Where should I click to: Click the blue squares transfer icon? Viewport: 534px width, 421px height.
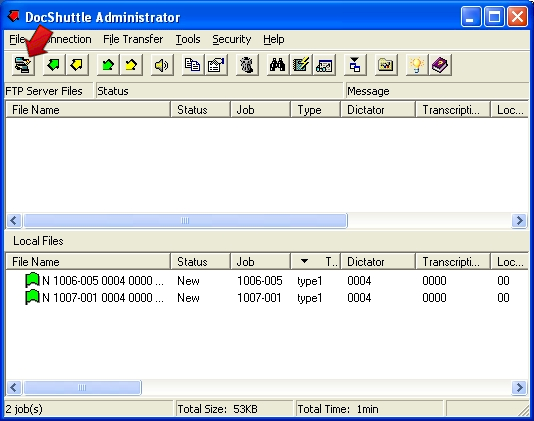point(355,65)
